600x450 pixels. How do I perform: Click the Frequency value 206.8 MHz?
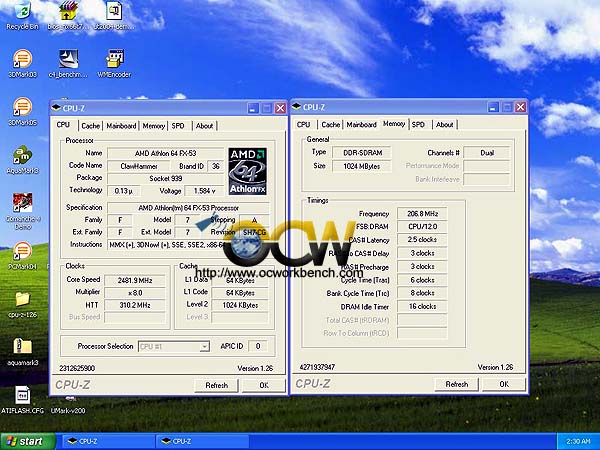pyautogui.click(x=422, y=214)
